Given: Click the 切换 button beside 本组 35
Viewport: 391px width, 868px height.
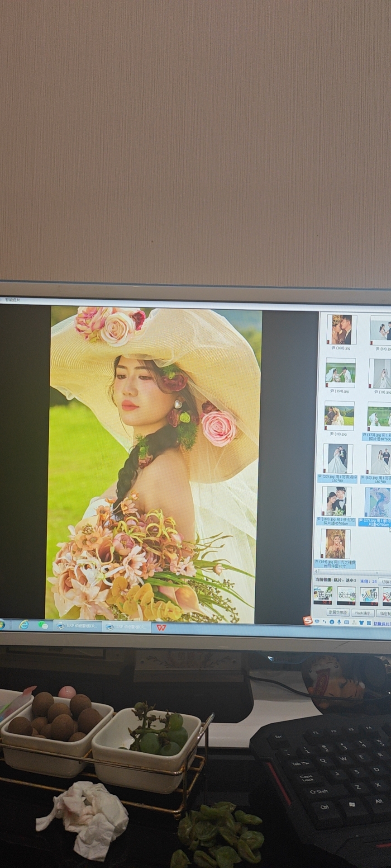Looking at the screenshot, I should [386, 581].
